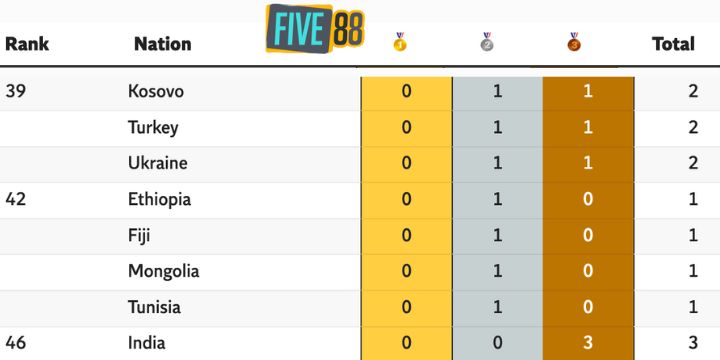Open the India nation entry
Image resolution: width=720 pixels, height=360 pixels.
[x=146, y=343]
